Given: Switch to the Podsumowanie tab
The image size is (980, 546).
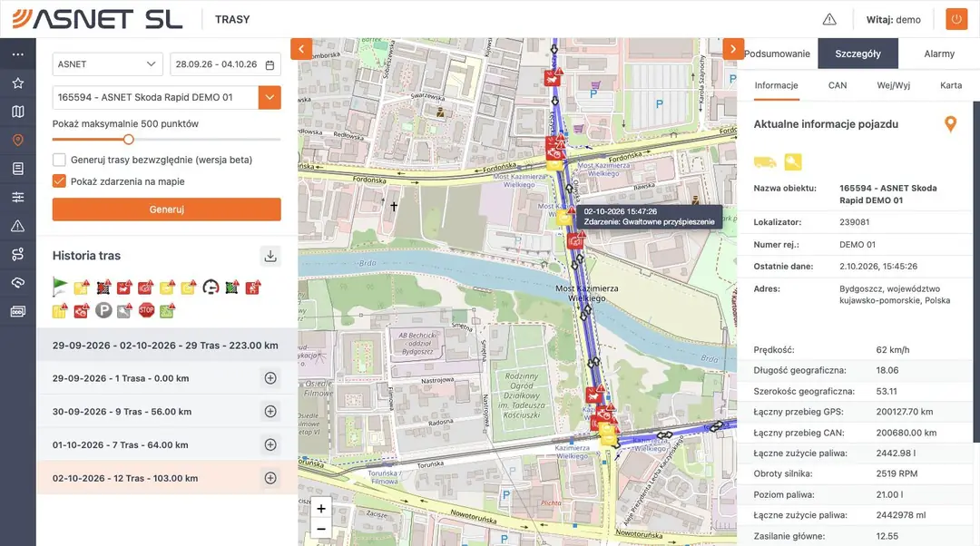Looking at the screenshot, I should 777,54.
